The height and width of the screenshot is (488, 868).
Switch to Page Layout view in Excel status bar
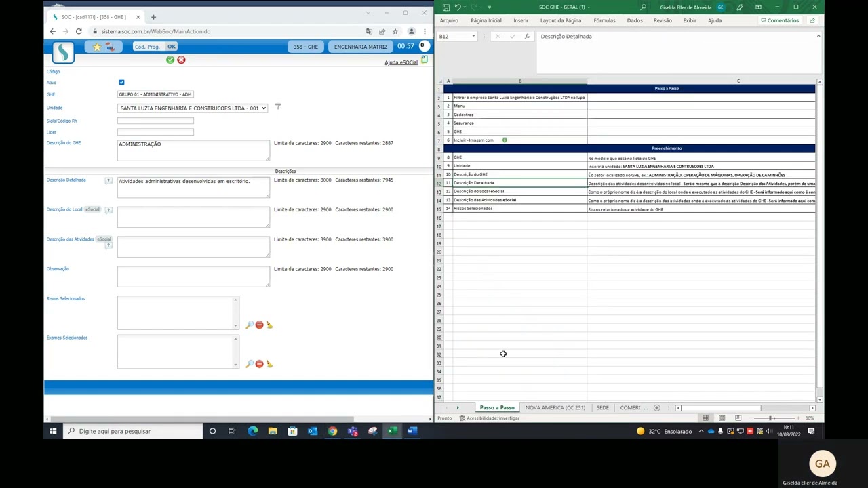tap(722, 418)
